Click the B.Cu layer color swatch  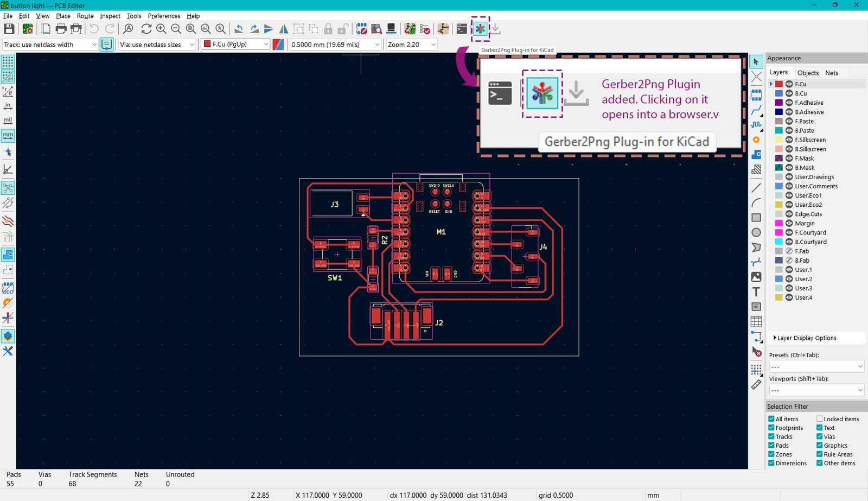(x=779, y=93)
